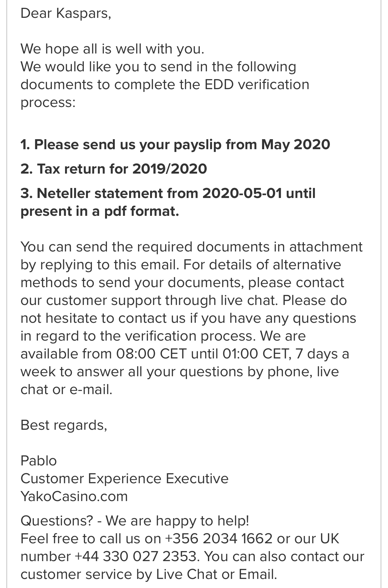The image size is (388, 588).
Task: Click the 'Best regards,' closing line
Action: (64, 425)
